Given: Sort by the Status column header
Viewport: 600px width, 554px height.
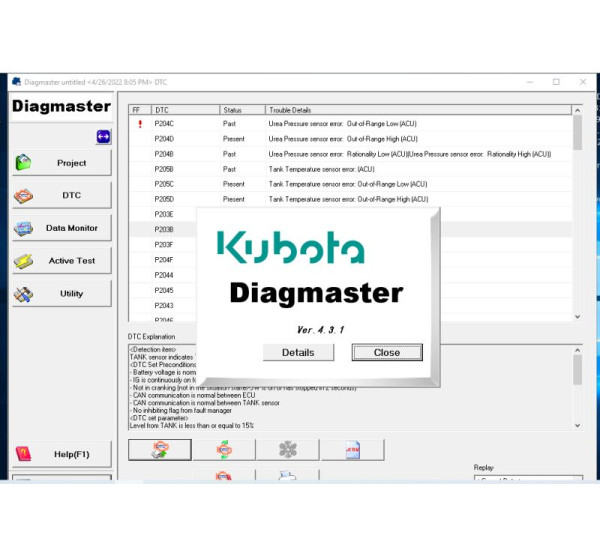Looking at the screenshot, I should [x=241, y=109].
